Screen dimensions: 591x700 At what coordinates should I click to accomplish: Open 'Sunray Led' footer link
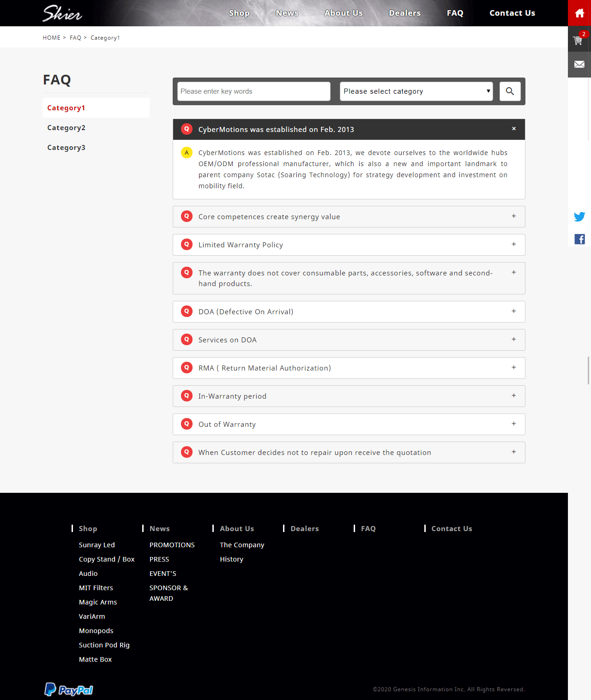click(96, 544)
